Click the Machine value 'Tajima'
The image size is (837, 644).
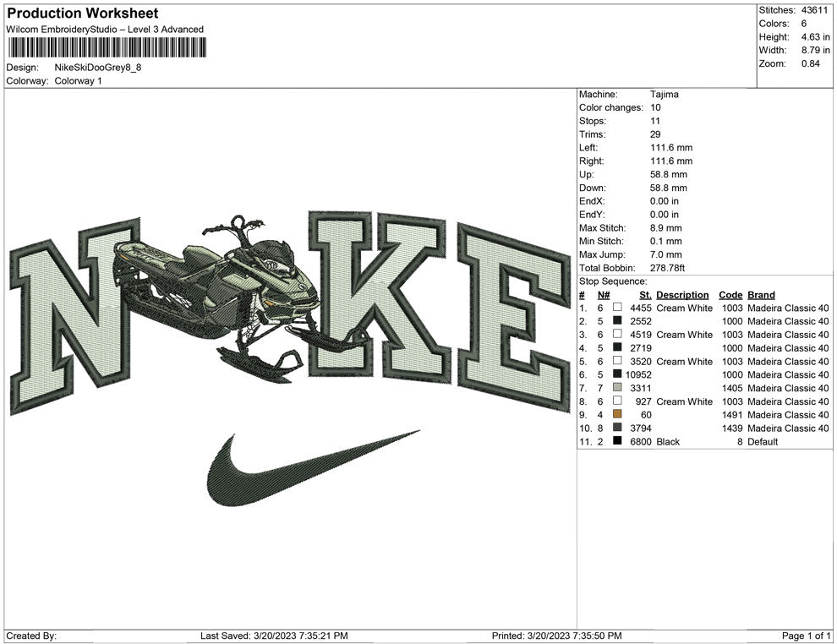[x=664, y=94]
